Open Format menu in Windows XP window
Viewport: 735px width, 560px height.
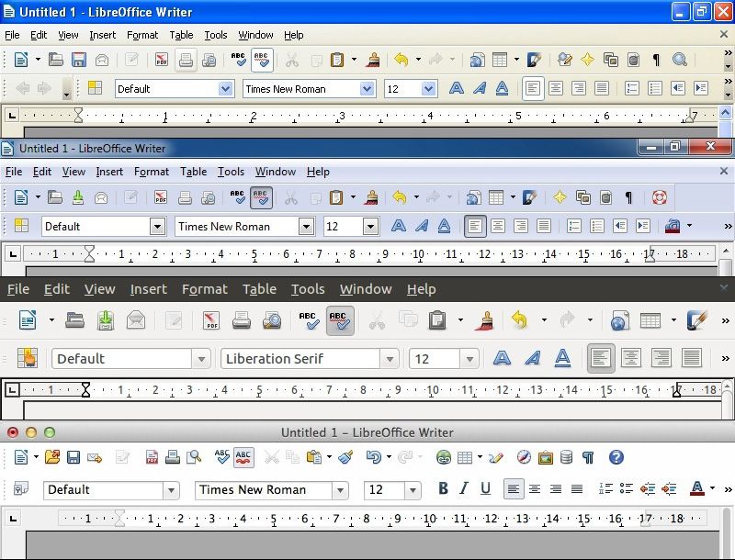(142, 35)
